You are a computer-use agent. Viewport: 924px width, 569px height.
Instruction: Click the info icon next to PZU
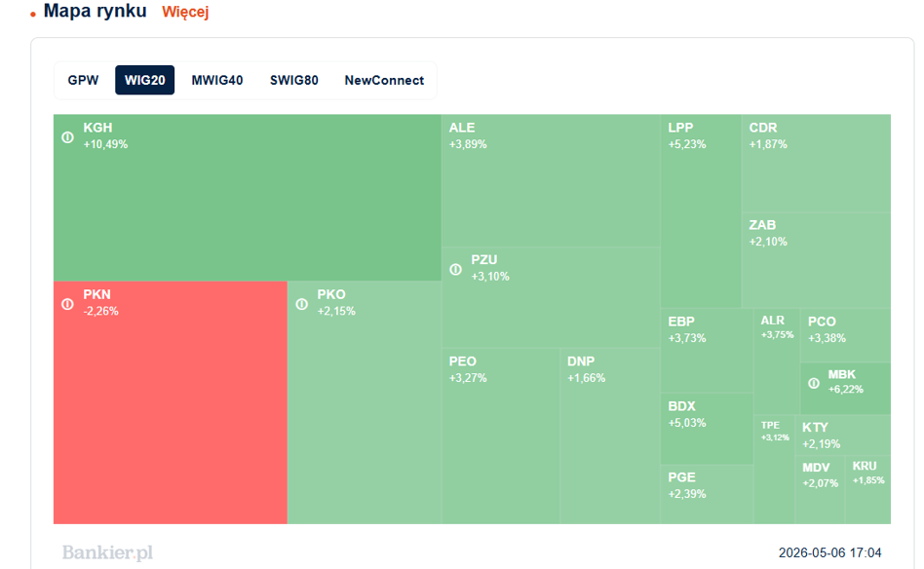coord(455,269)
